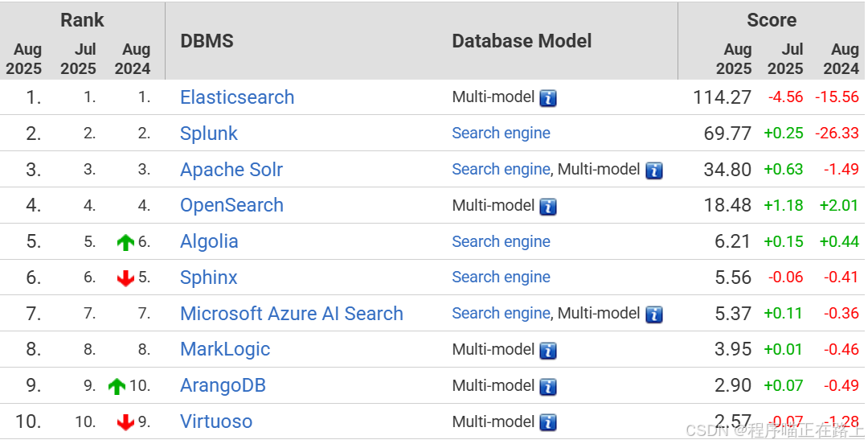868x444 pixels.
Task: Click the info icon in ArangoDB row
Action: coord(548,387)
